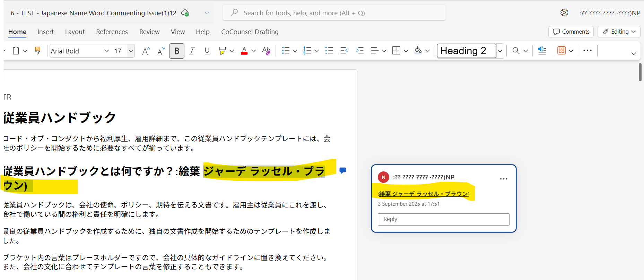
Task: Go to the References tab
Action: (x=112, y=32)
